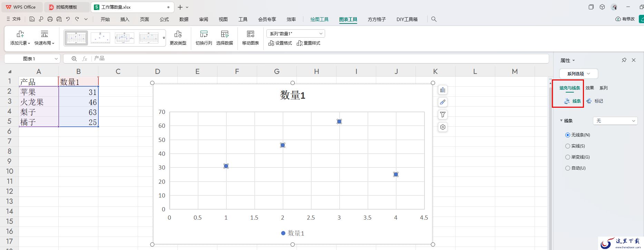
Task: Expand the quick access toolbar dropdown
Action: click(86, 19)
